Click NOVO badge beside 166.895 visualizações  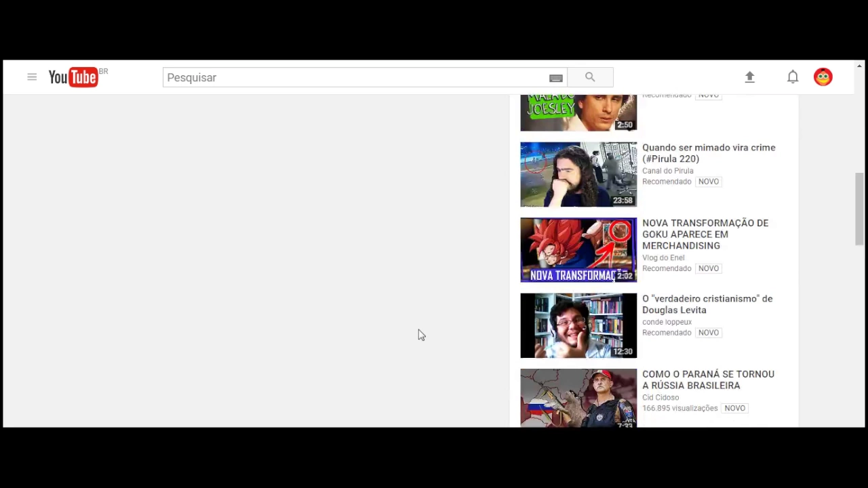(735, 409)
